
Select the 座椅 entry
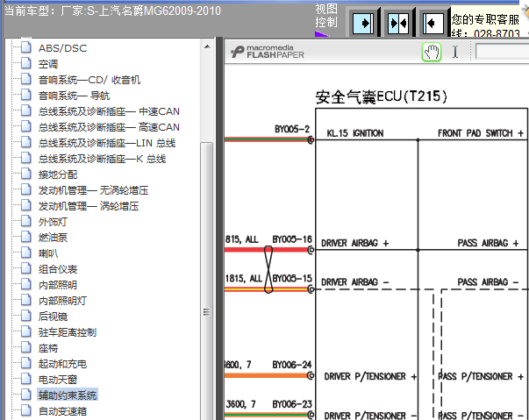(48, 348)
